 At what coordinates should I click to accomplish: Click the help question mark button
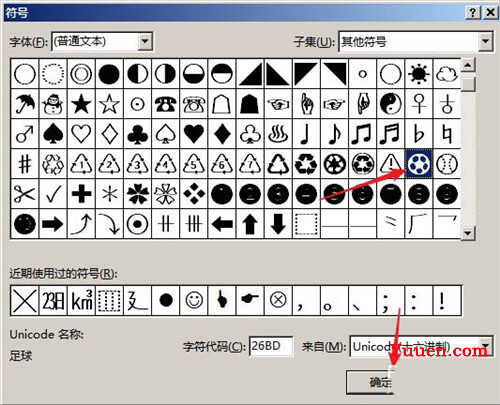tap(473, 13)
